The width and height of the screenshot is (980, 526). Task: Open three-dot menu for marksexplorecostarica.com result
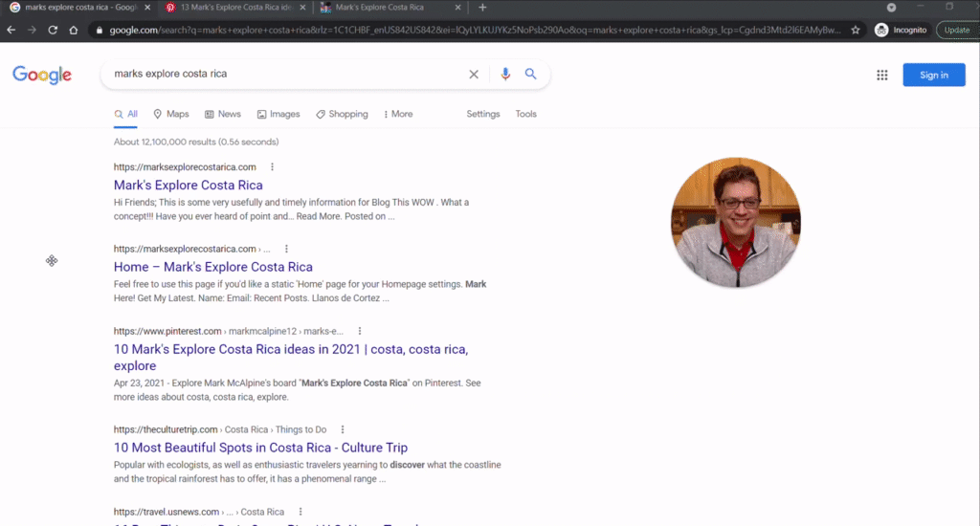point(272,166)
